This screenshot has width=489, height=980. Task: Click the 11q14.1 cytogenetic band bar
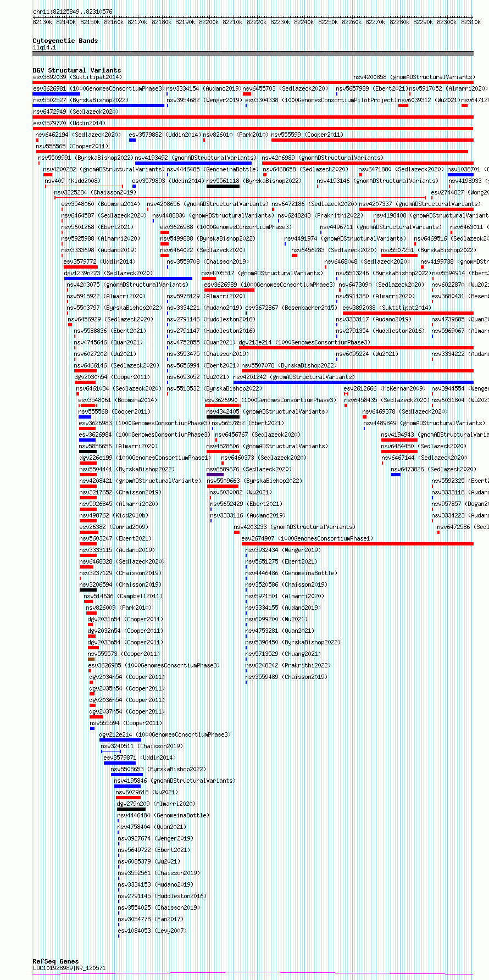coord(253,53)
